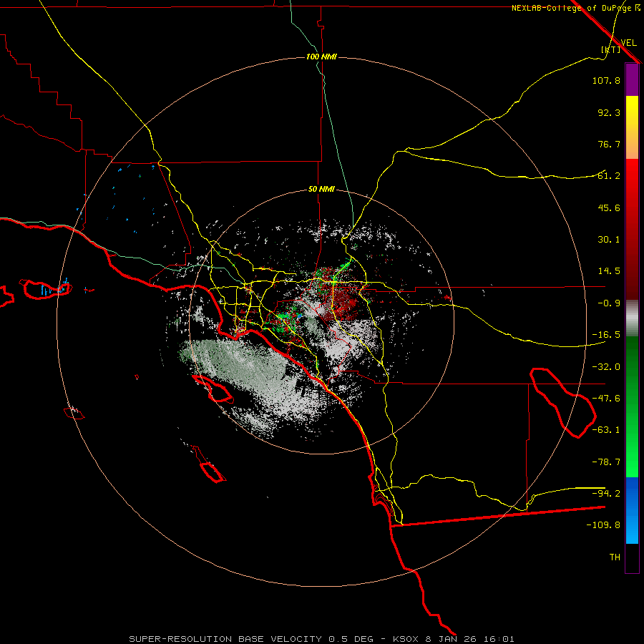
Task: Select the 76.7 velocity scale value
Action: click(x=609, y=144)
